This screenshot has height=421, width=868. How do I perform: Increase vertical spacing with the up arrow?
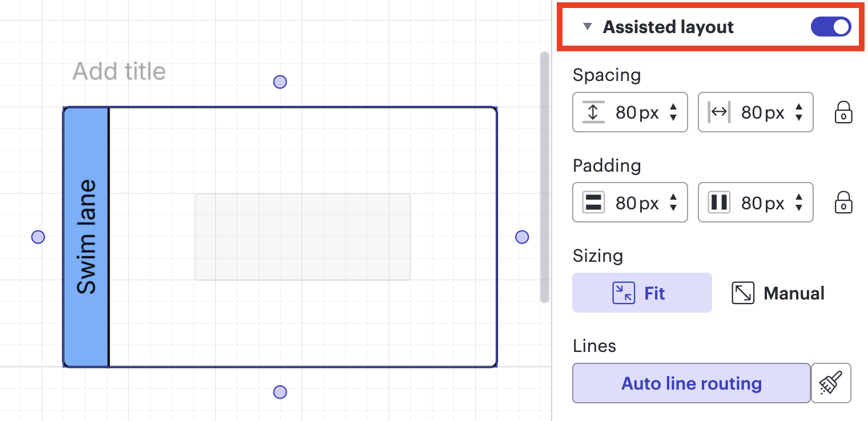(x=674, y=107)
